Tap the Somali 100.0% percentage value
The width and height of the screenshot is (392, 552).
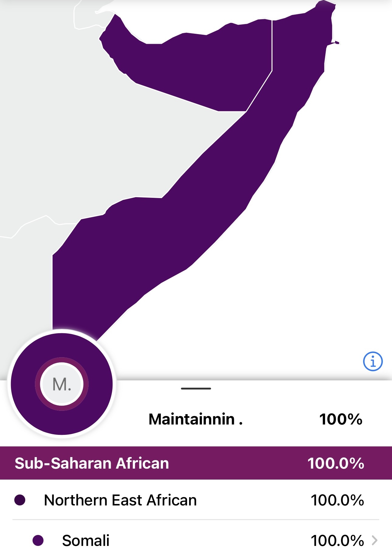click(337, 540)
